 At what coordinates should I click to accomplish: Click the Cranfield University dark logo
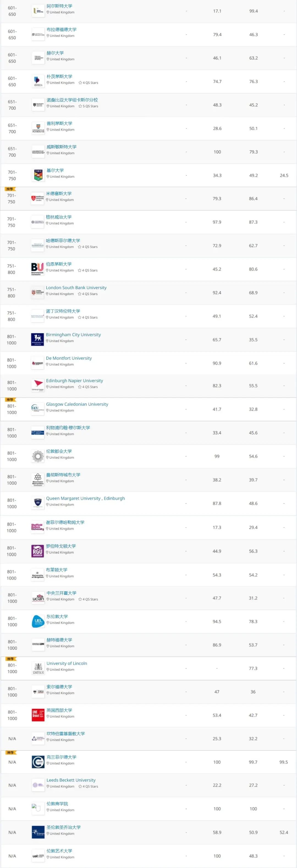pyautogui.click(x=38, y=762)
